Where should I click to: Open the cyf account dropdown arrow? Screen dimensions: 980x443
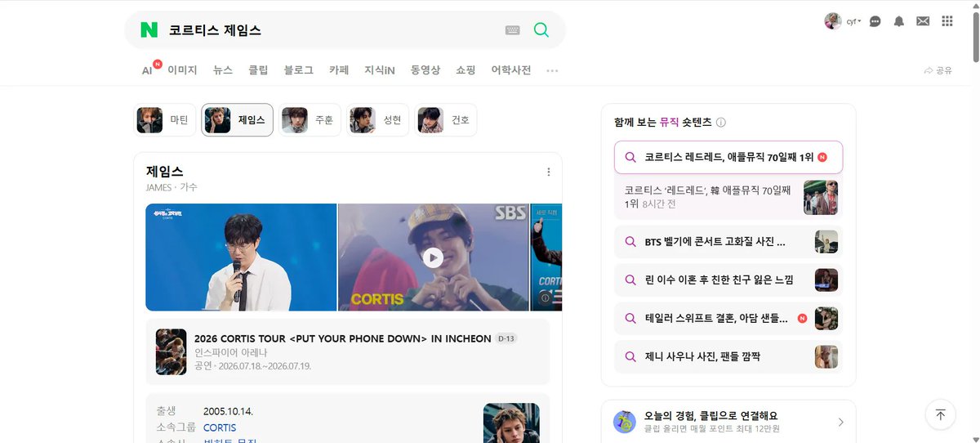pyautogui.click(x=859, y=21)
